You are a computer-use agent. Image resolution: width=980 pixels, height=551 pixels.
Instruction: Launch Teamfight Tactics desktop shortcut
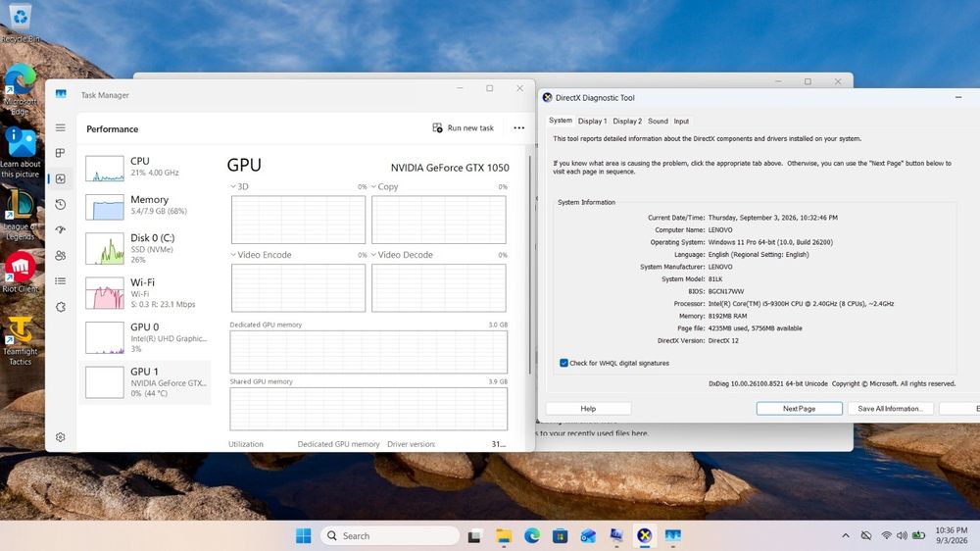coord(20,341)
